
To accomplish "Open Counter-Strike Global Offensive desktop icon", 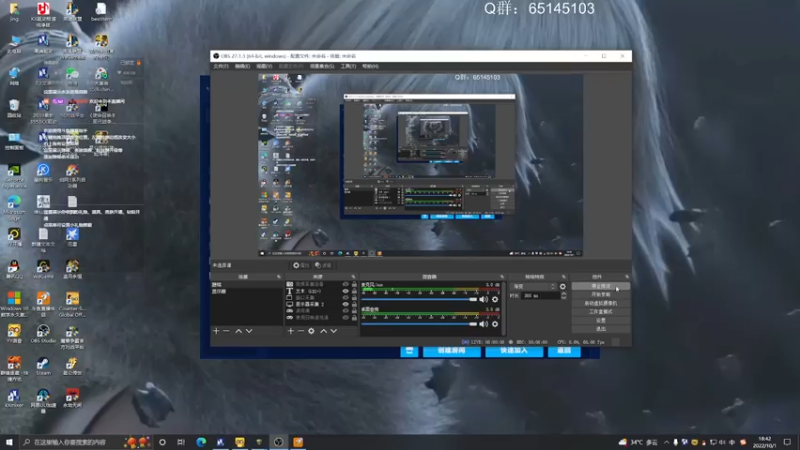I will [x=72, y=304].
